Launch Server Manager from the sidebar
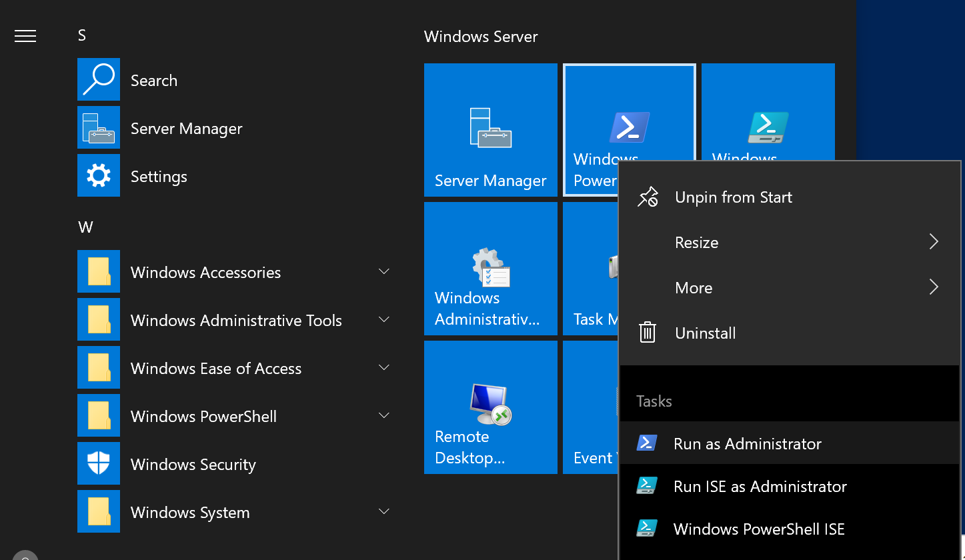This screenshot has height=560, width=965. [186, 128]
